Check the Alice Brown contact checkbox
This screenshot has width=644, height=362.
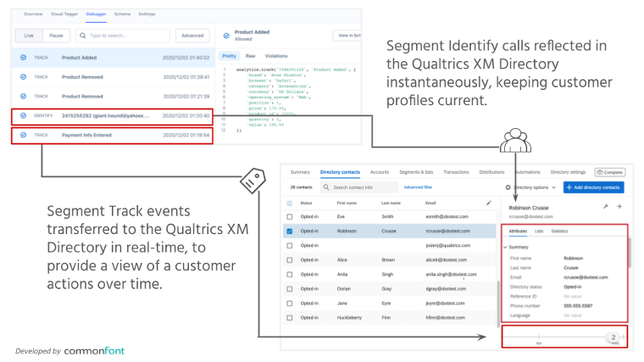[x=290, y=259]
